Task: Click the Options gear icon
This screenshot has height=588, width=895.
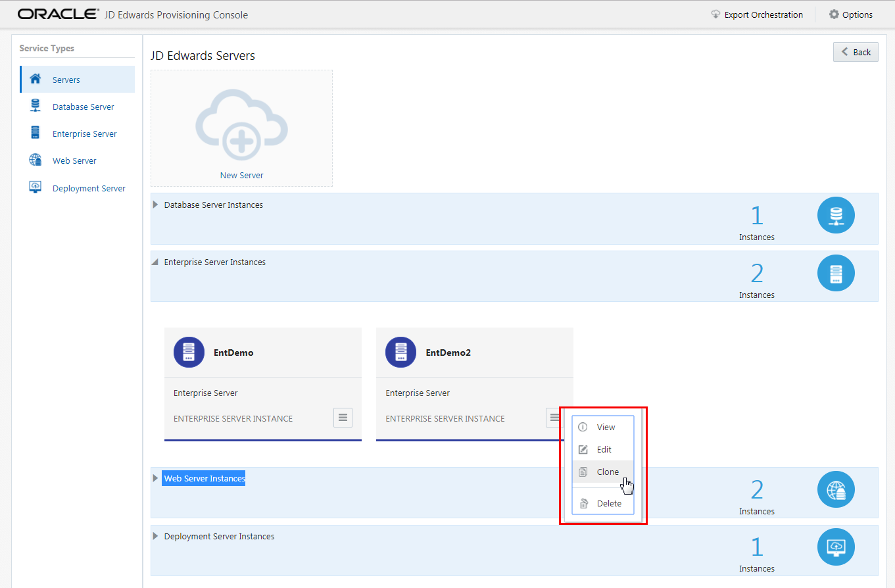Action: click(833, 14)
